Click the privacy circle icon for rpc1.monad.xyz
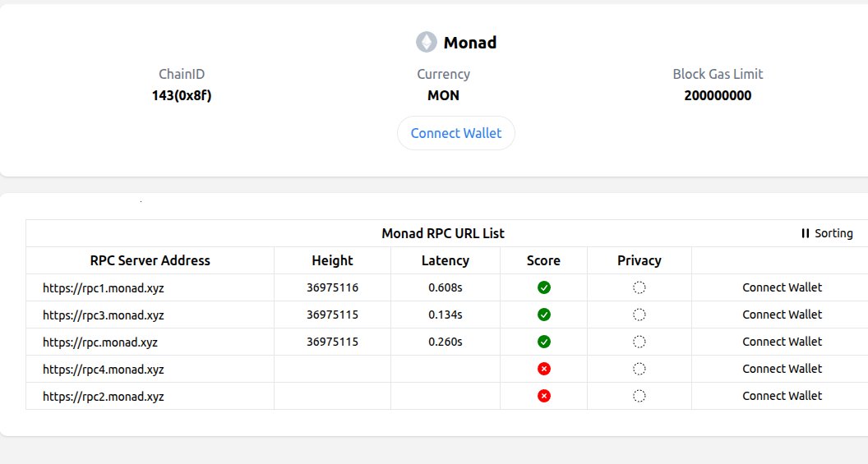Viewport: 868px width, 464px height. coord(639,287)
